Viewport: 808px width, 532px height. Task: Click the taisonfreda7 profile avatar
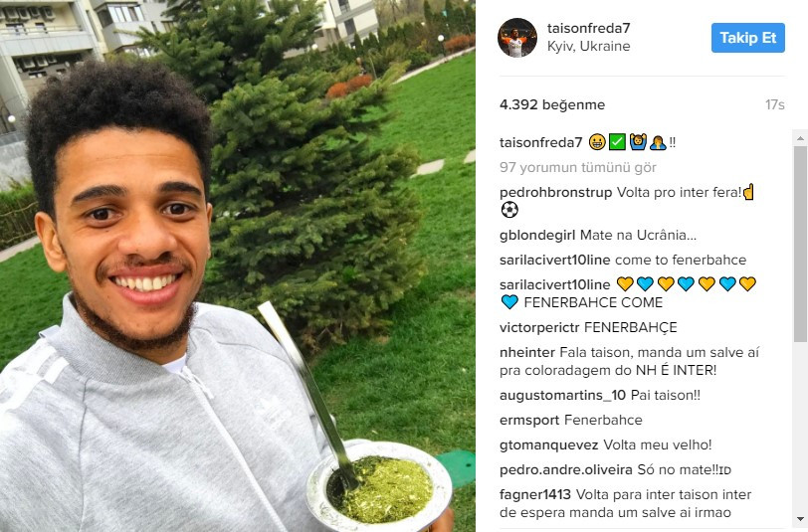coord(516,38)
